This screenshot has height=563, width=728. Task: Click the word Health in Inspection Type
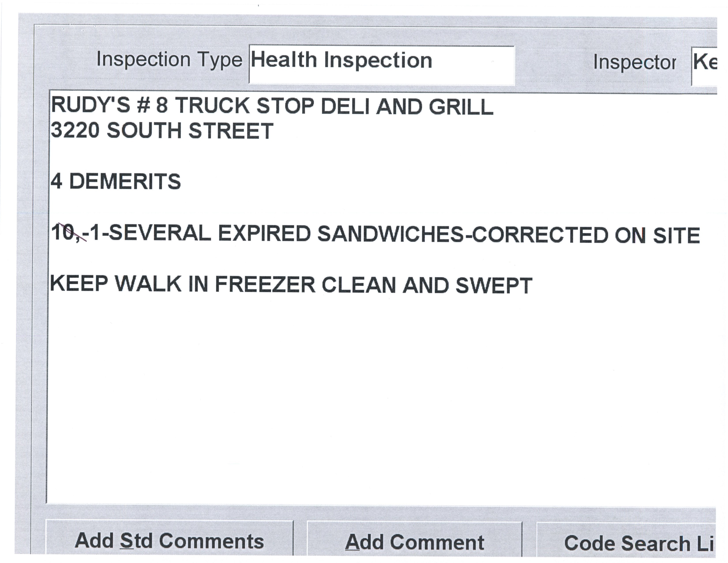tap(283, 60)
